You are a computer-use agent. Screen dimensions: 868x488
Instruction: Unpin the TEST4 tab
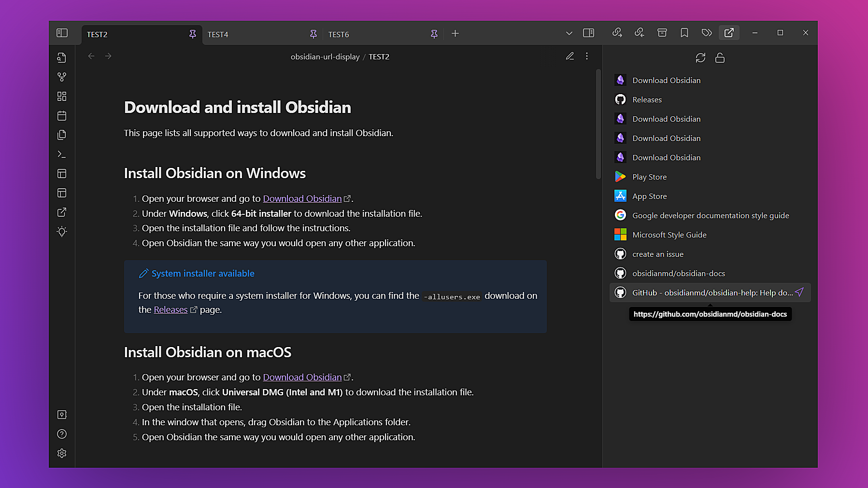point(313,34)
